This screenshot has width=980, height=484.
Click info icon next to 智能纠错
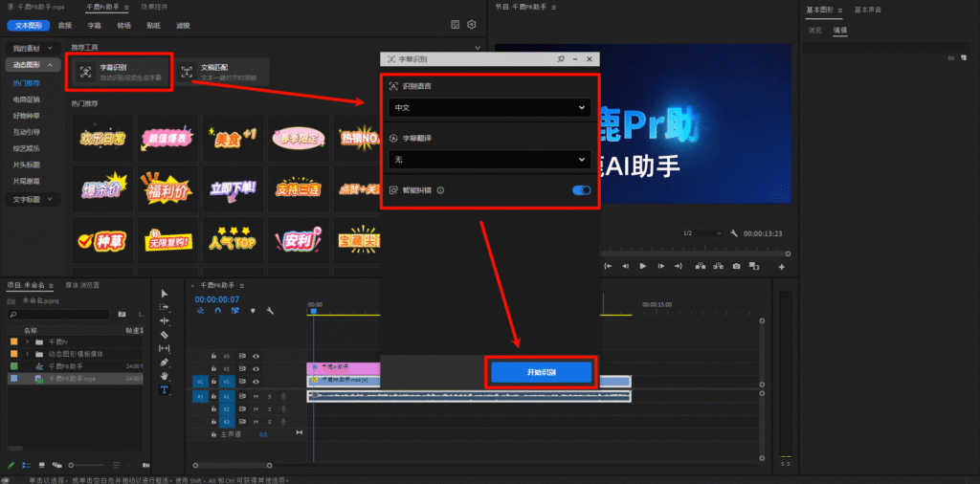(x=440, y=190)
